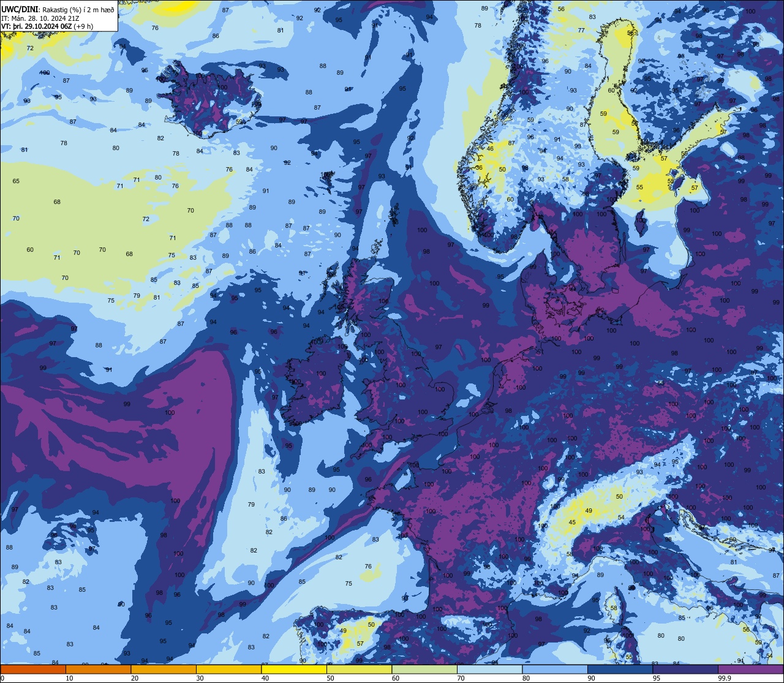The image size is (784, 683).
Task: Click the 20–30 legend color segment
Action: tap(164, 669)
